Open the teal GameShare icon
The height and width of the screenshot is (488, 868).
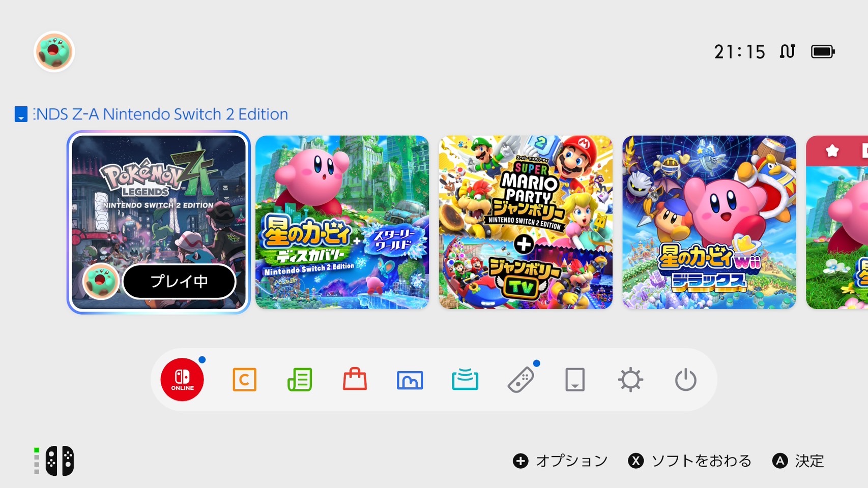pos(465,380)
